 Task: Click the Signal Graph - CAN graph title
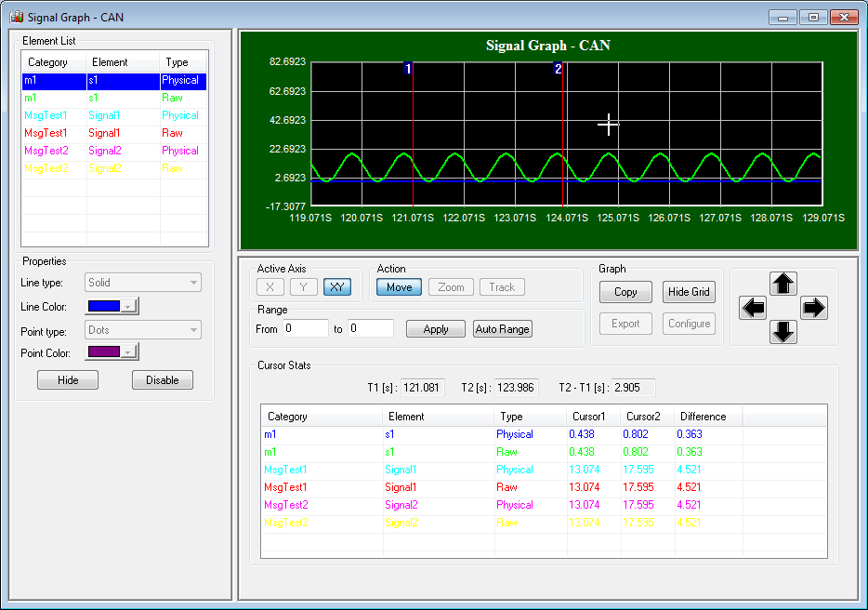(x=548, y=46)
